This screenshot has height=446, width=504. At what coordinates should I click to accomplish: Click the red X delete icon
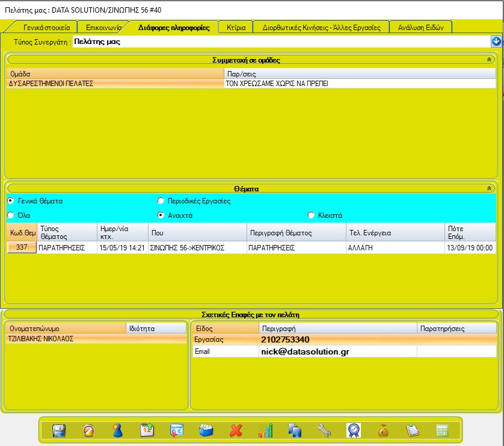[x=236, y=431]
